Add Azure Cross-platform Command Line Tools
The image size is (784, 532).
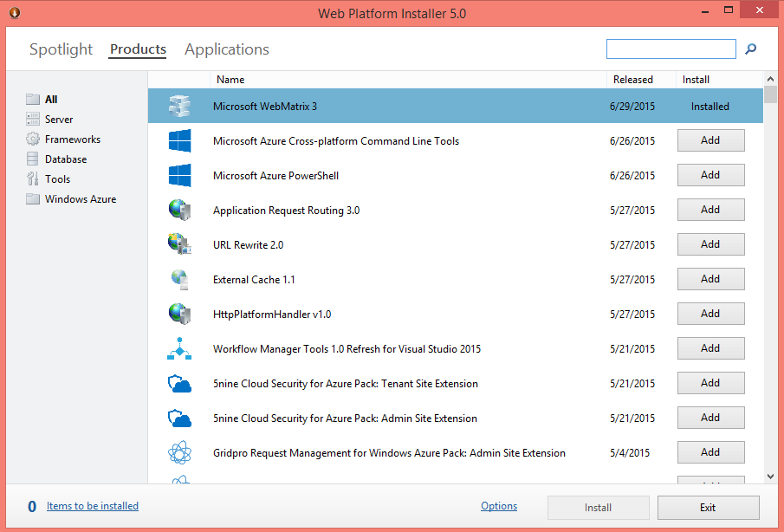710,140
